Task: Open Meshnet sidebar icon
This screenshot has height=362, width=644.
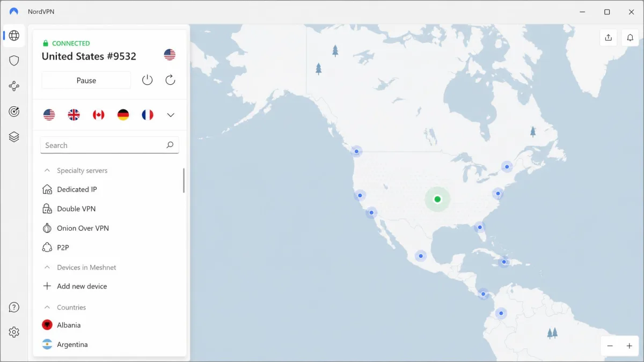Action: point(14,86)
